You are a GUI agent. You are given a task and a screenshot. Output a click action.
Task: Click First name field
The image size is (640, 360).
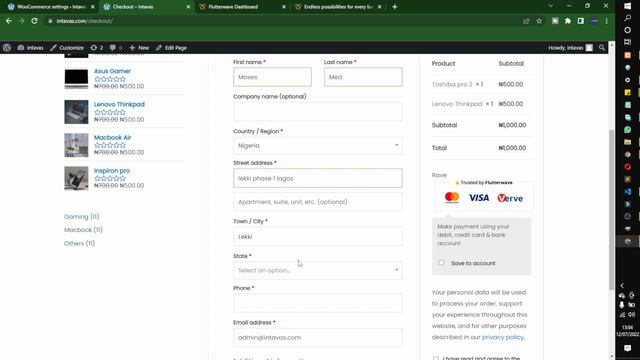272,77
